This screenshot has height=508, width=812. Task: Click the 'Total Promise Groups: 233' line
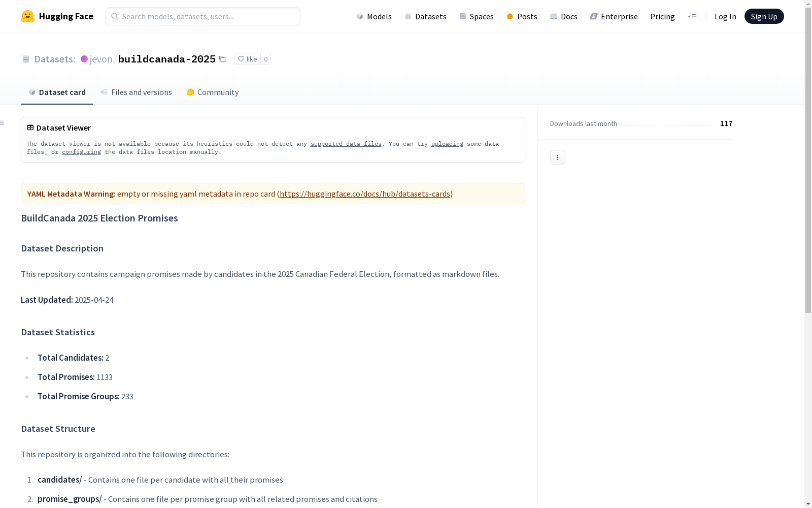coord(85,396)
